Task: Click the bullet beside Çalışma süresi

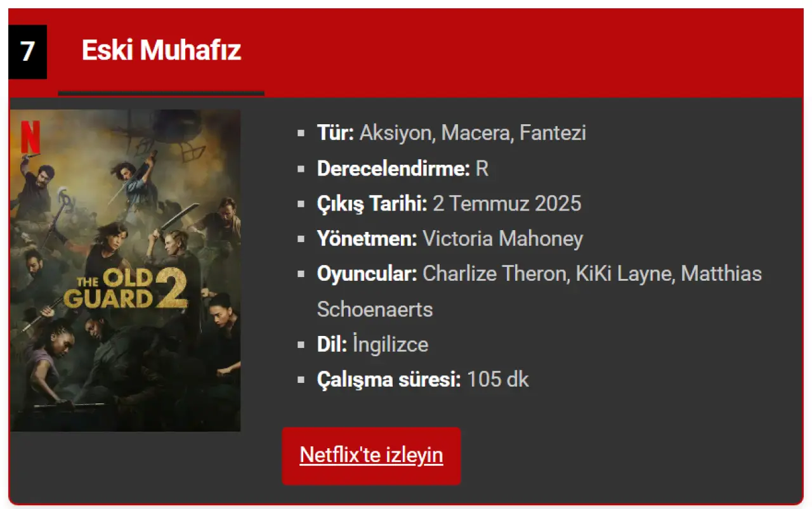Action: [301, 380]
